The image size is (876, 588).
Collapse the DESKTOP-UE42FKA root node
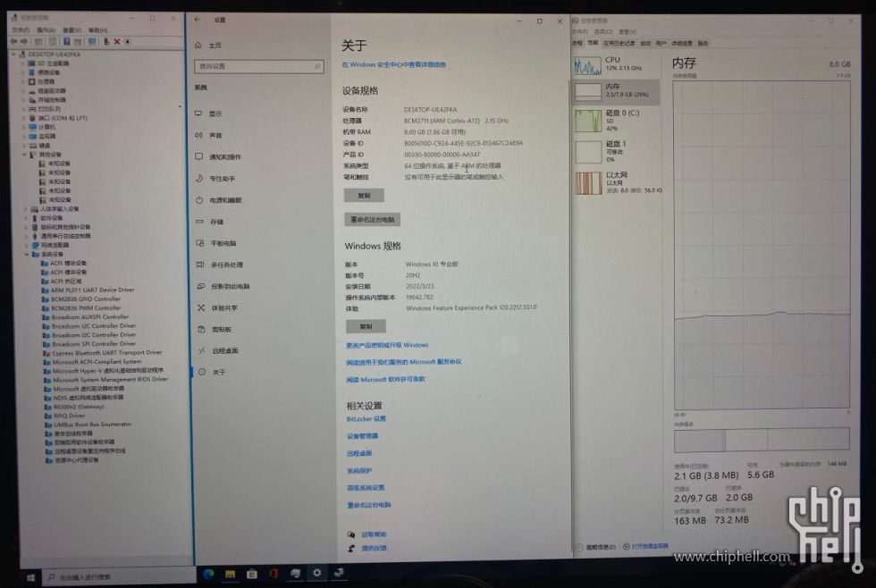pyautogui.click(x=14, y=55)
